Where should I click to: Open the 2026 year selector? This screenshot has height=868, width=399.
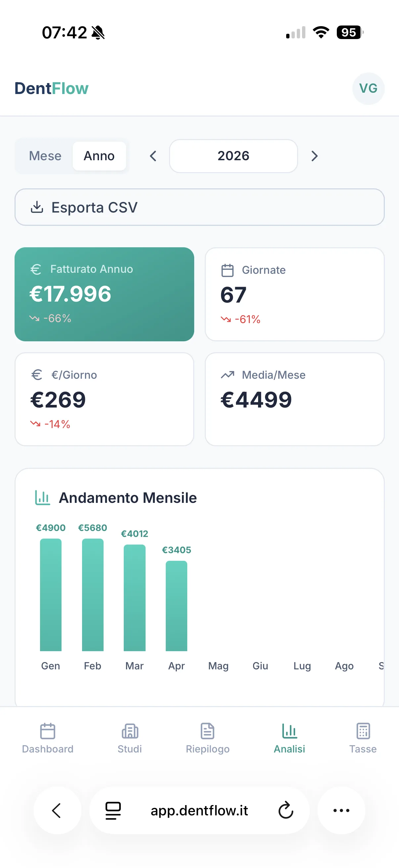pos(233,156)
